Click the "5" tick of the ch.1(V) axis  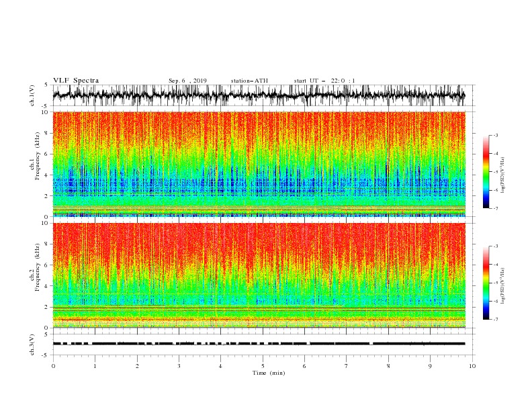[x=47, y=85]
